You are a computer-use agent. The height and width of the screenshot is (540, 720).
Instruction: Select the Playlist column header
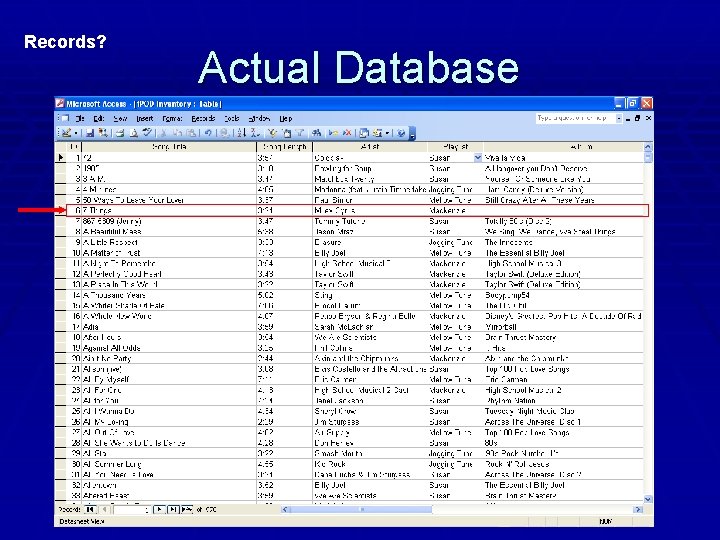click(x=456, y=147)
